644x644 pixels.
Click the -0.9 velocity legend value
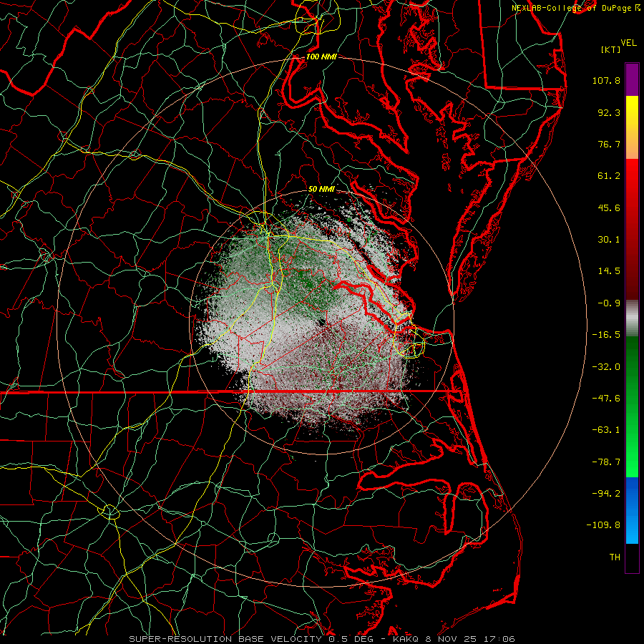pyautogui.click(x=609, y=303)
